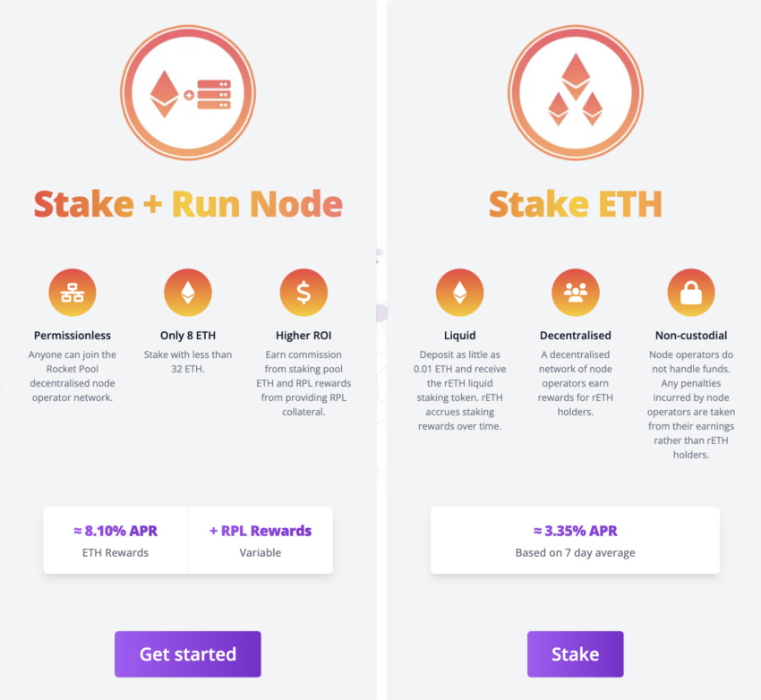Click the Higher ROI dollar icon
This screenshot has width=761, height=700.
304,293
